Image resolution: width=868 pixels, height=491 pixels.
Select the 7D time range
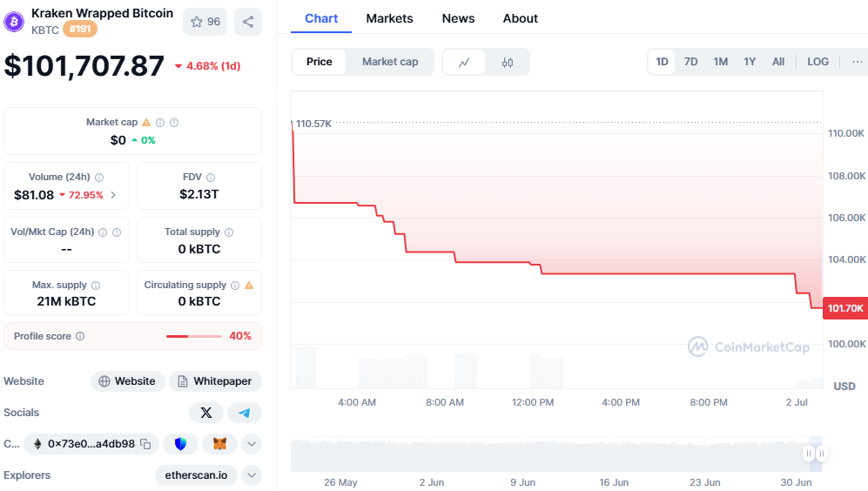[x=690, y=62]
